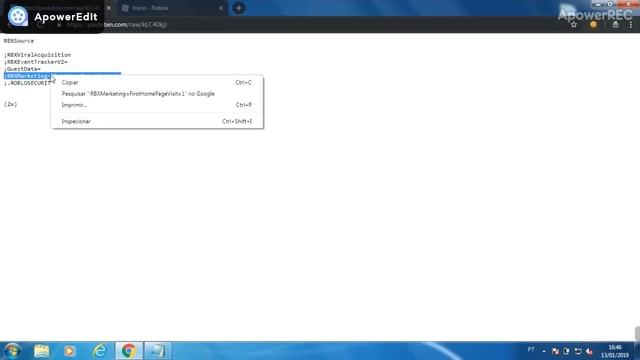Close the pastebin raw tab
Viewport: 640px width, 360px height.
[x=109, y=8]
